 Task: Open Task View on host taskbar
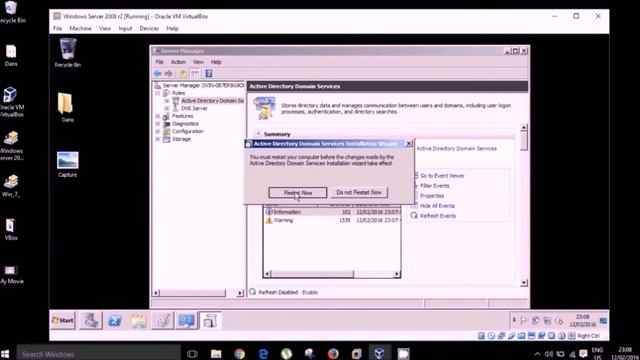coord(192,353)
